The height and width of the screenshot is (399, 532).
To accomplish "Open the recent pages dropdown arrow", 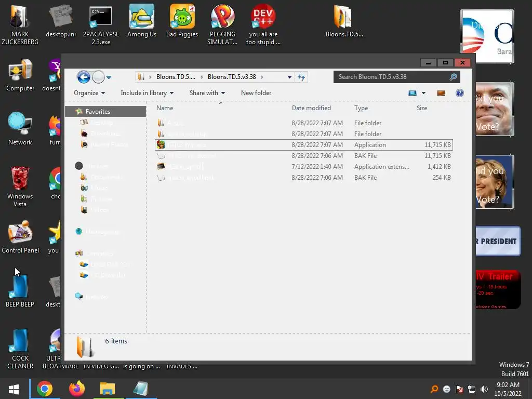I will 109,77.
